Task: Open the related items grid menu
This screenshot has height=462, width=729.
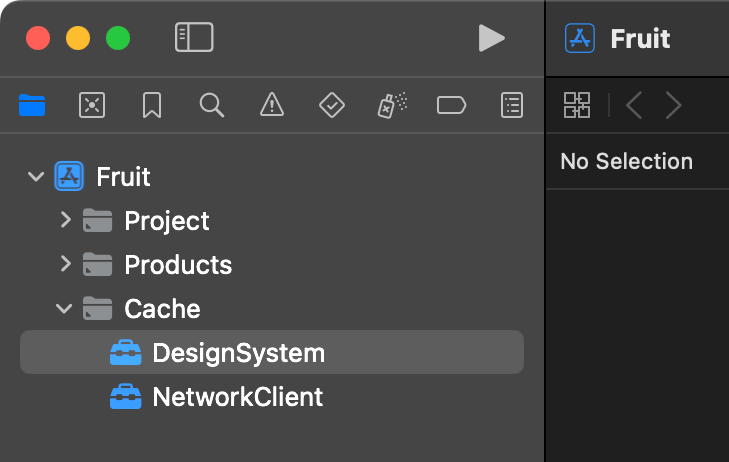Action: tap(577, 105)
